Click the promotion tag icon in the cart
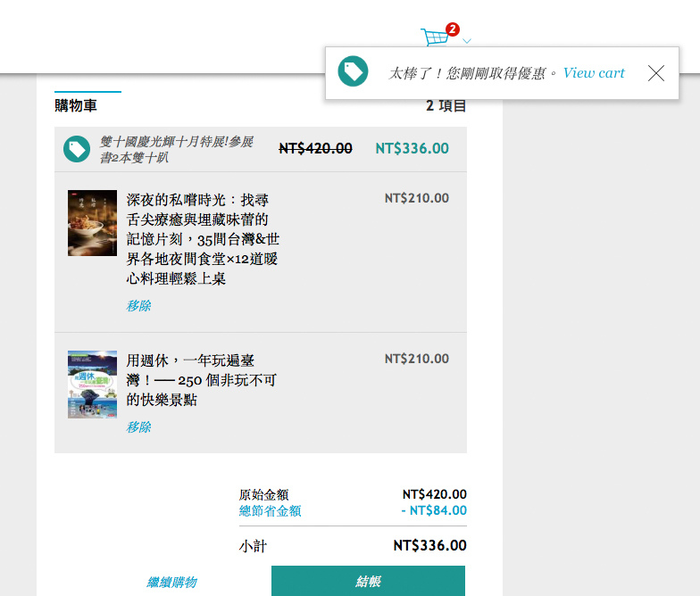This screenshot has width=700, height=596. [77, 149]
